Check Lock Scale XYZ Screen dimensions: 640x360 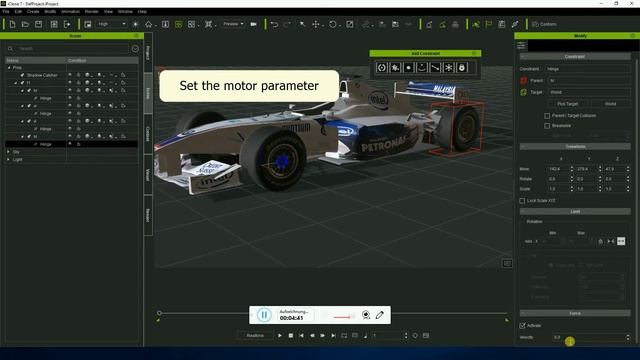(522, 201)
